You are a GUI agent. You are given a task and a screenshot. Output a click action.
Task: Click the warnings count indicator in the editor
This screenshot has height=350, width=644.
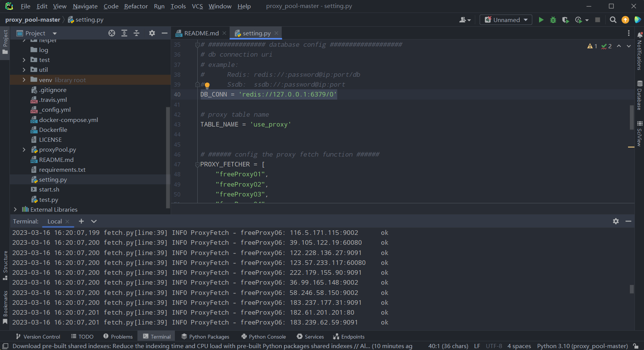592,46
